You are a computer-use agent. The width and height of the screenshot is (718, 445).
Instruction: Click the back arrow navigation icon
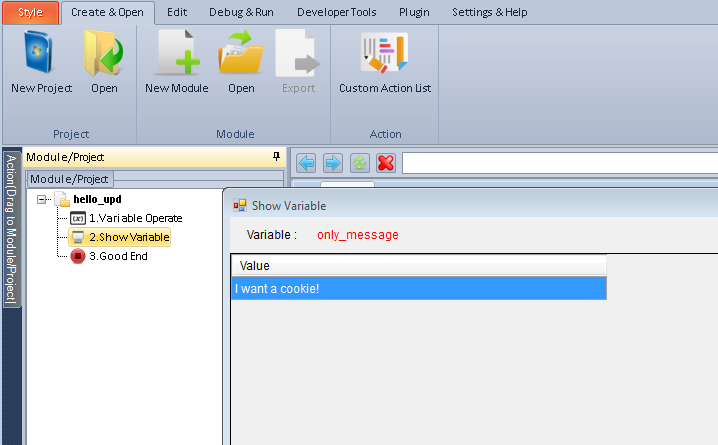click(307, 163)
